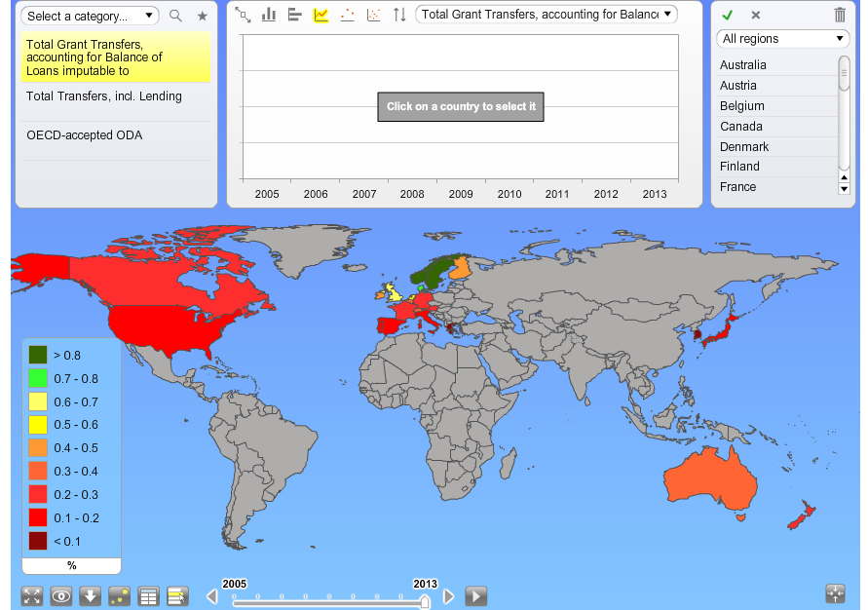Click the 'Click on a country to select it' box
Viewport: 868px width, 610px height.
(461, 107)
